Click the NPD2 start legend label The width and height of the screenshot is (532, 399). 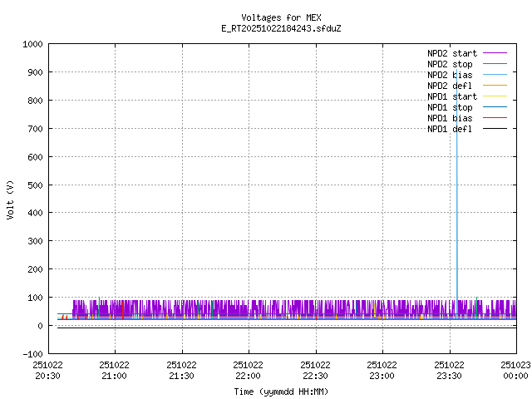pos(450,53)
